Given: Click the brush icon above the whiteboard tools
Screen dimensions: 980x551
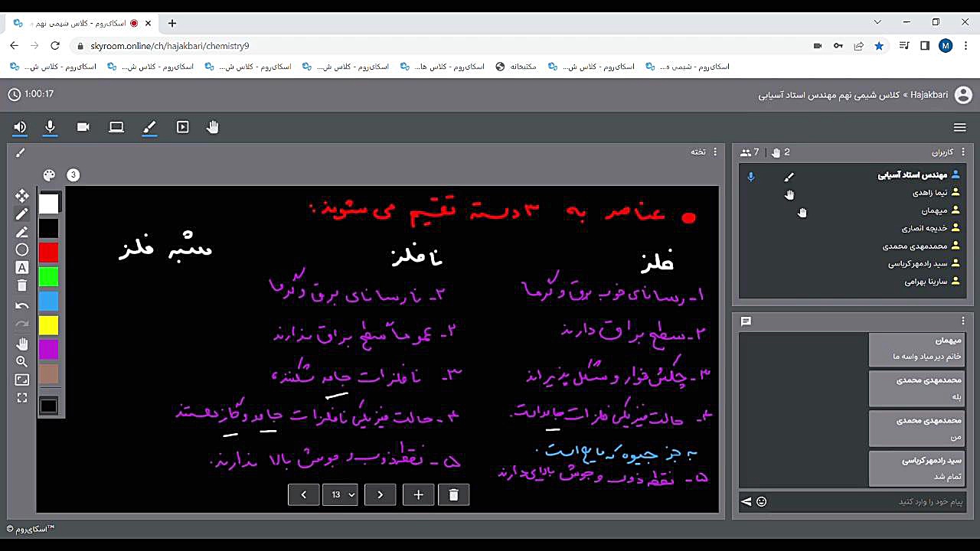Looking at the screenshot, I should click(x=21, y=152).
